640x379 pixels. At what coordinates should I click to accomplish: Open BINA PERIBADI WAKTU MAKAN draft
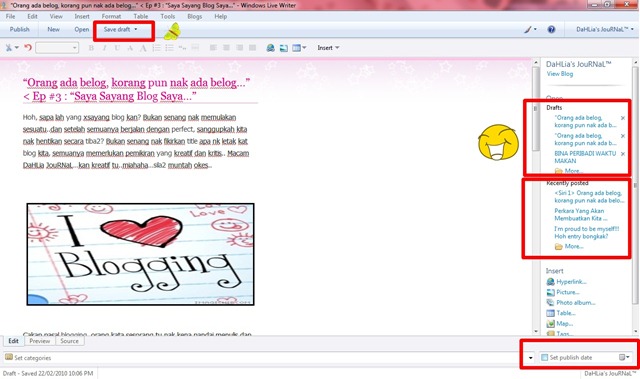coord(585,157)
